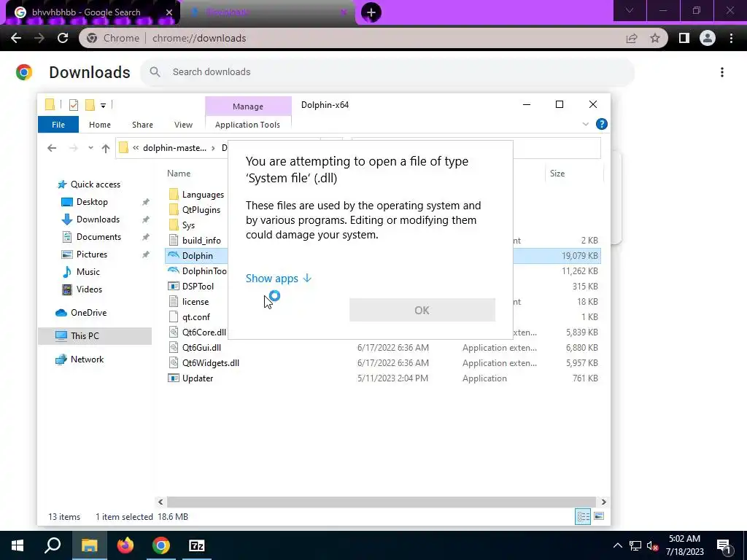Open Firefox from the taskbar
747x560 pixels.
point(125,545)
